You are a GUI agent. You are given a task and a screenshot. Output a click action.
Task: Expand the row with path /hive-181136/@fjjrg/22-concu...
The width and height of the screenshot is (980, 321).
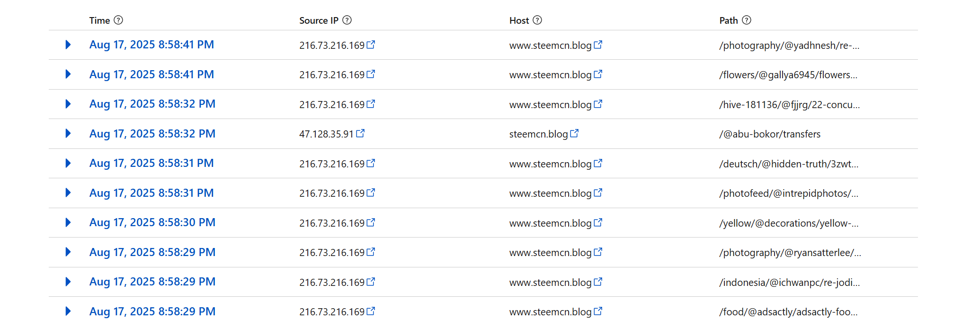(x=68, y=104)
